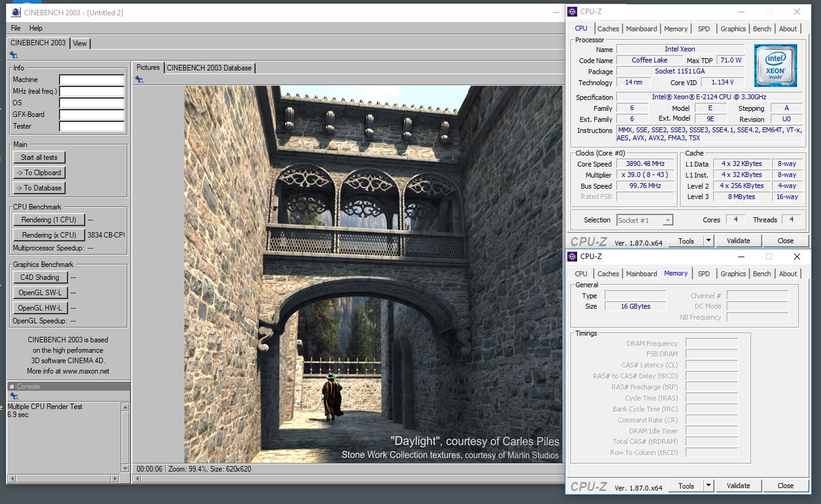Start the C4D Shading test
This screenshot has width=821, height=504.
[40, 277]
